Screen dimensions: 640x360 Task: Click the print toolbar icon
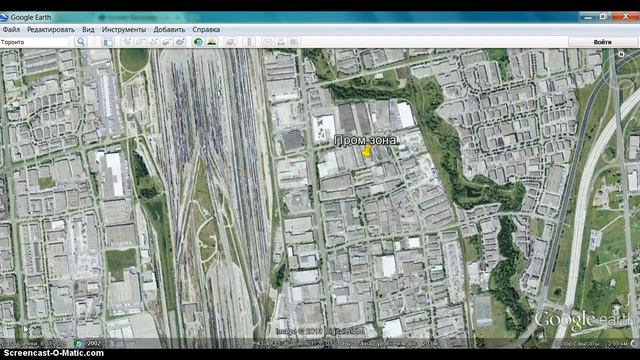pyautogui.click(x=281, y=42)
